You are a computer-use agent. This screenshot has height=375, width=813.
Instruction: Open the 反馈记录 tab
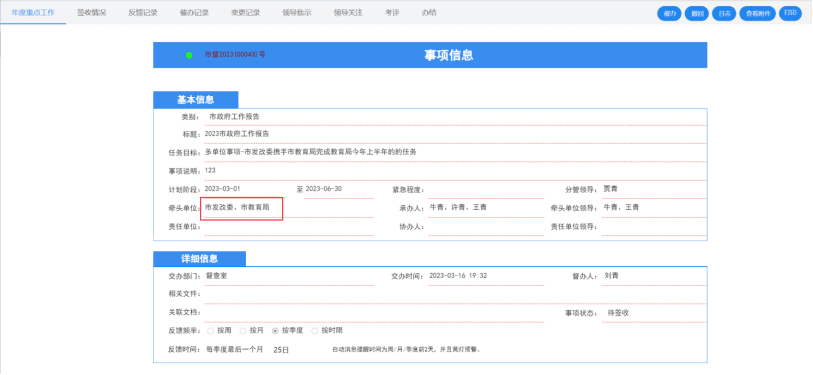(143, 12)
